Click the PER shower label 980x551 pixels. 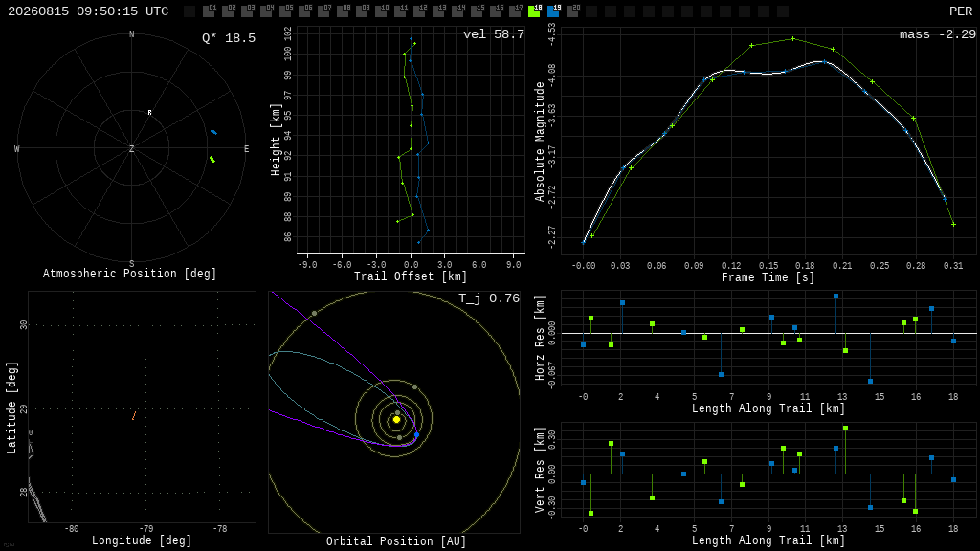[961, 11]
